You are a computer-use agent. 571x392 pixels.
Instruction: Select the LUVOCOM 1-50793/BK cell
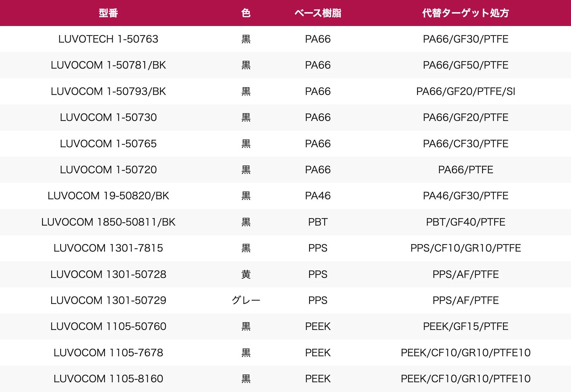pyautogui.click(x=108, y=91)
